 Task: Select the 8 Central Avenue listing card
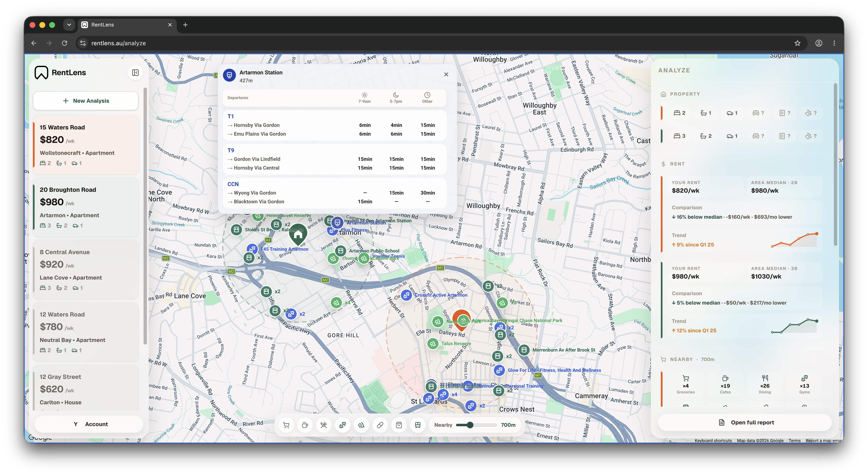pos(86,270)
